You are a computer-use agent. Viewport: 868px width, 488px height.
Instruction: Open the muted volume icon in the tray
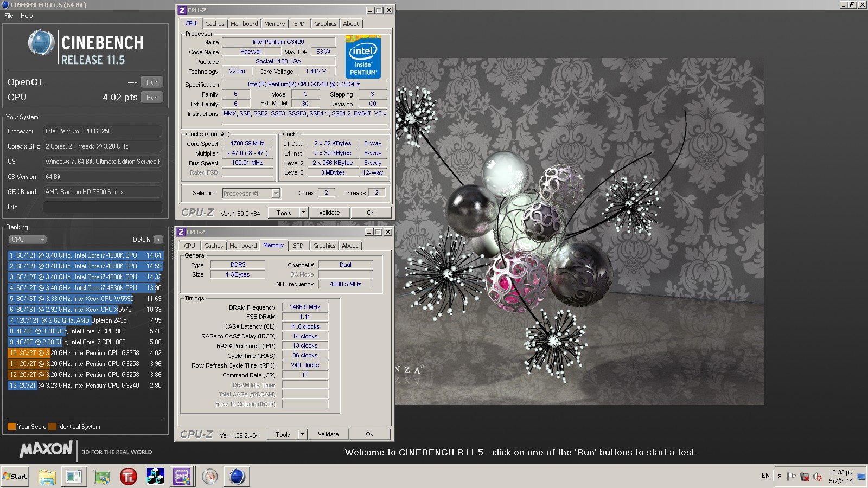click(818, 477)
